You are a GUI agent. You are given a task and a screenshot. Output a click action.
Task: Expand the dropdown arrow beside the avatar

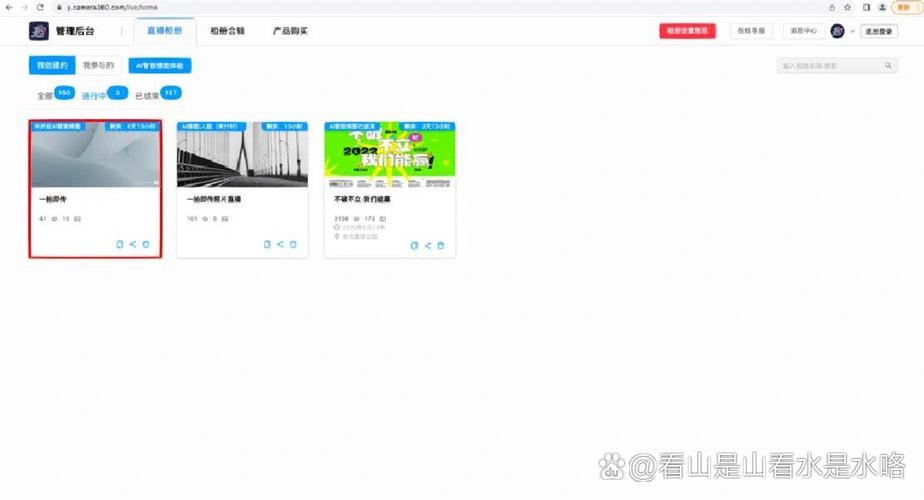tap(852, 31)
